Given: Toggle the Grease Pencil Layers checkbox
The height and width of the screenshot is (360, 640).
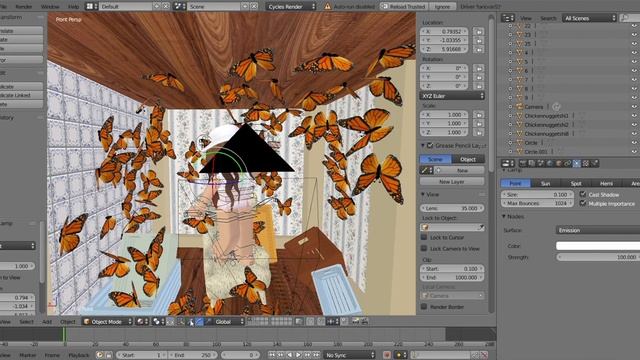Looking at the screenshot, I should tap(430, 145).
